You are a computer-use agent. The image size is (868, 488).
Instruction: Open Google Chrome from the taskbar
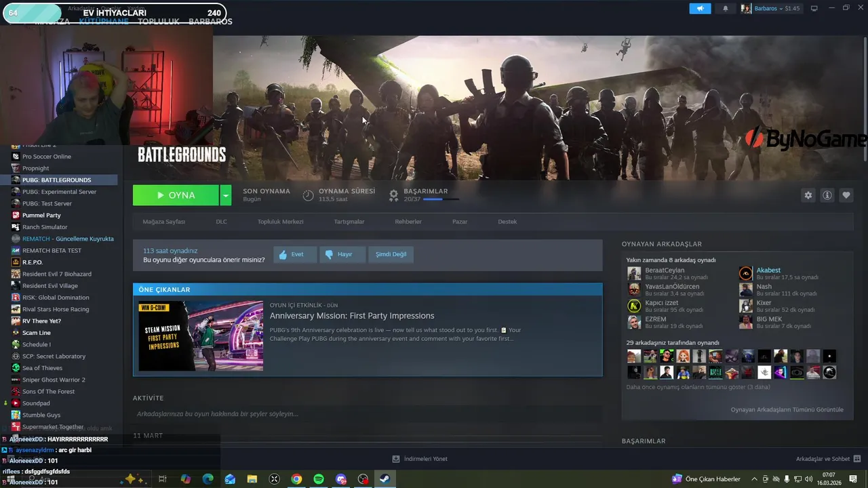click(x=296, y=479)
